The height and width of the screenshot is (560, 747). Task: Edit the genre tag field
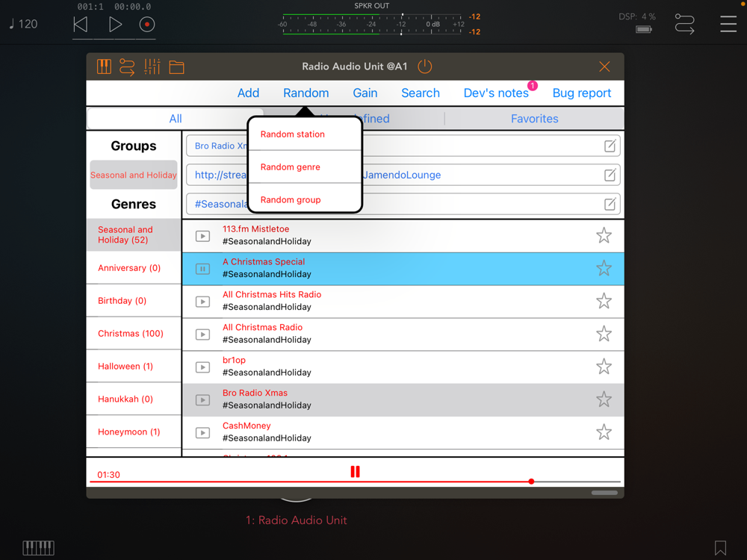pos(610,205)
